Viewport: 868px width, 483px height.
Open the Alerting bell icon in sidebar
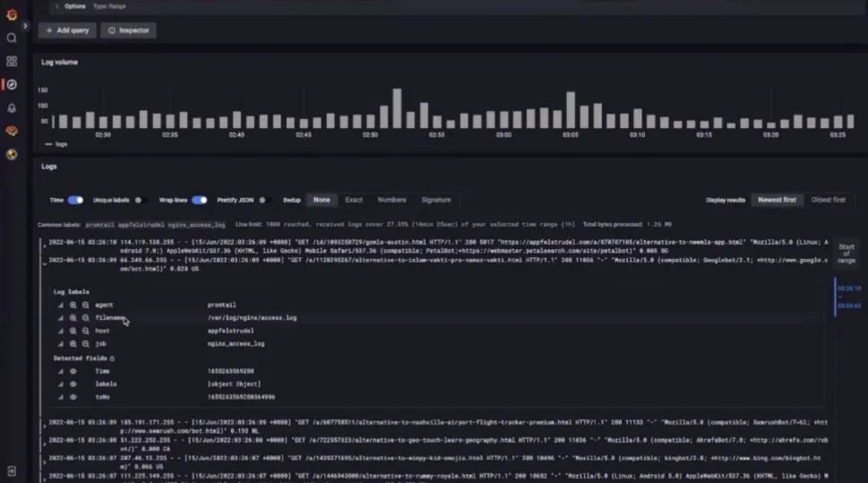click(12, 108)
